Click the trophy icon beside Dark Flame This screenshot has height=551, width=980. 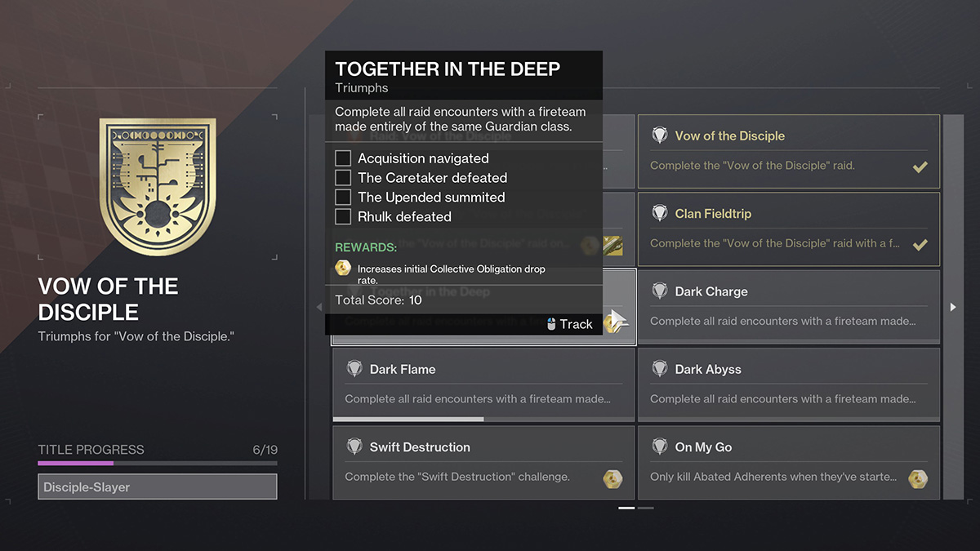click(354, 369)
